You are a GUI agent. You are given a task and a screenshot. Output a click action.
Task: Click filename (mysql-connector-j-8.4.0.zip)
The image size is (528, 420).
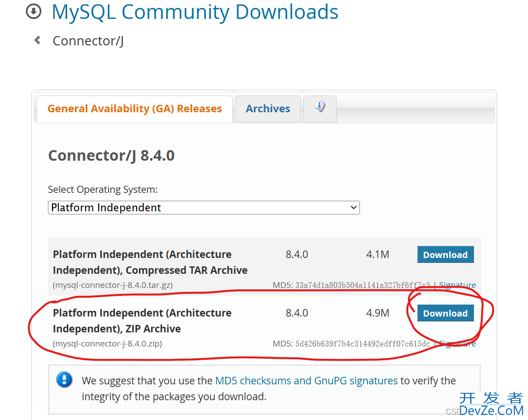pos(107,343)
